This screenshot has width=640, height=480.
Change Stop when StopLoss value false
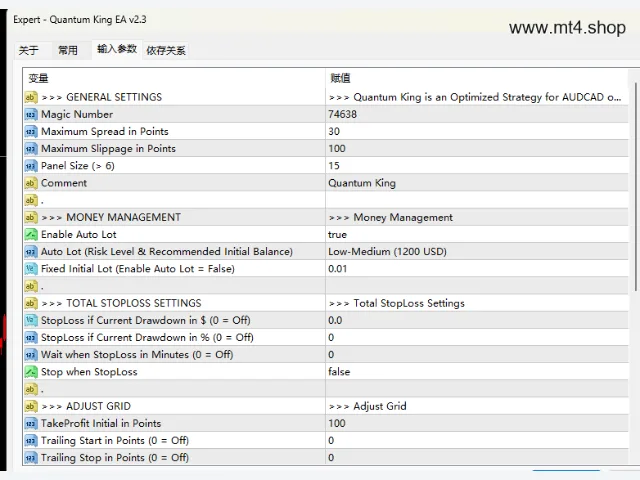[477, 371]
